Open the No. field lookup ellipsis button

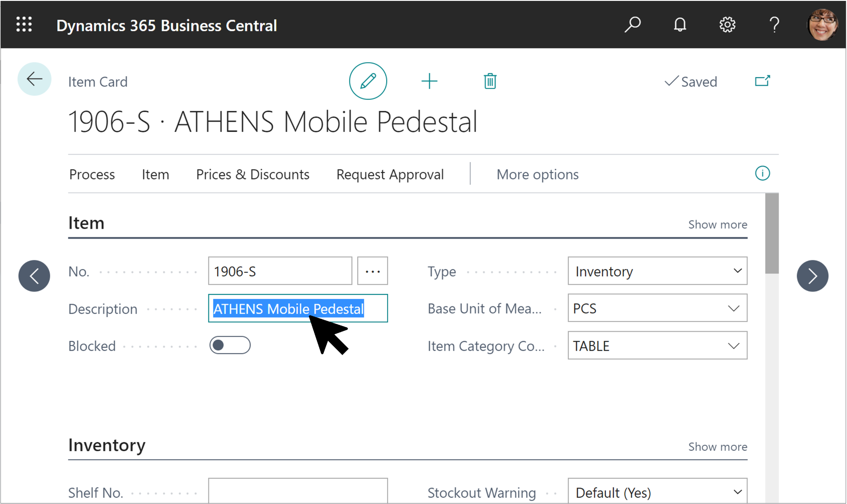point(372,271)
